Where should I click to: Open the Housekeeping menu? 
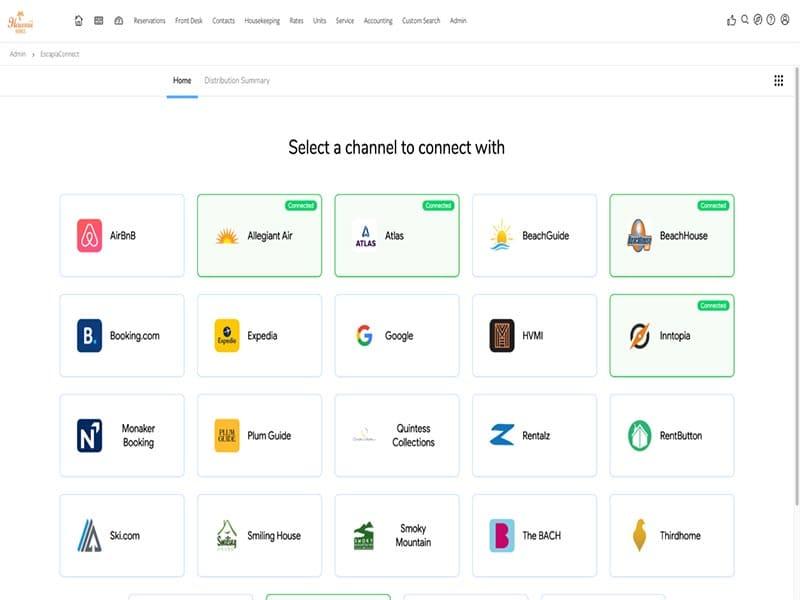pos(262,21)
